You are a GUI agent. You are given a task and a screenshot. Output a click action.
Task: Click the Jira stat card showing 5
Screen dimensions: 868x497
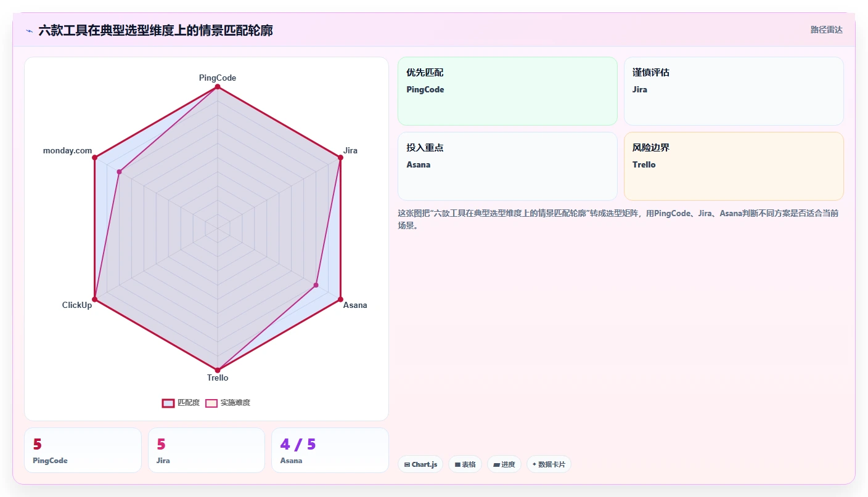(207, 450)
